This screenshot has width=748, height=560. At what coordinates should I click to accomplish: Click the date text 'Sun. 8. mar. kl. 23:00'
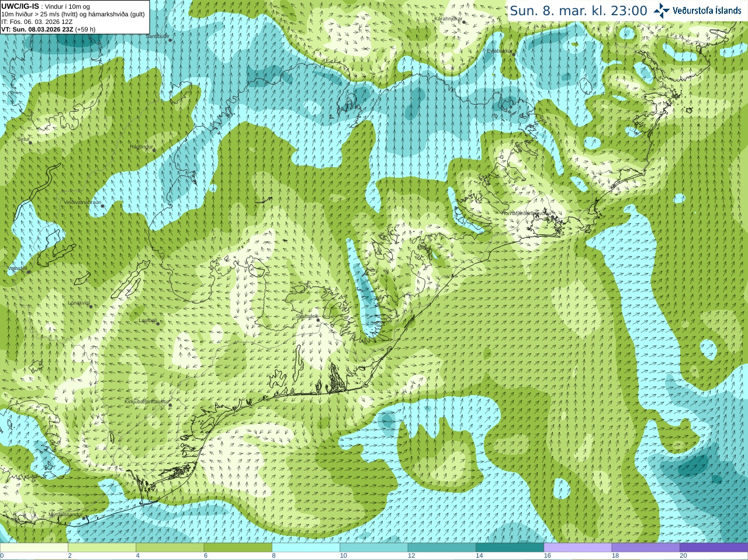tap(579, 11)
